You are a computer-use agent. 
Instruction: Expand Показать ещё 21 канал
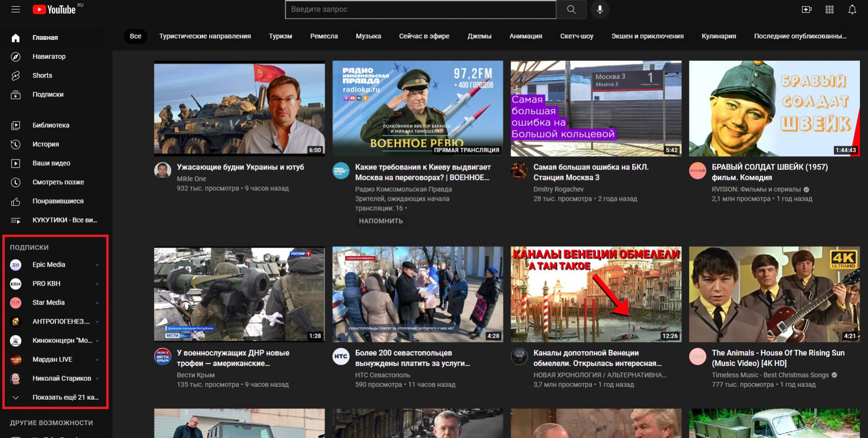coord(65,397)
